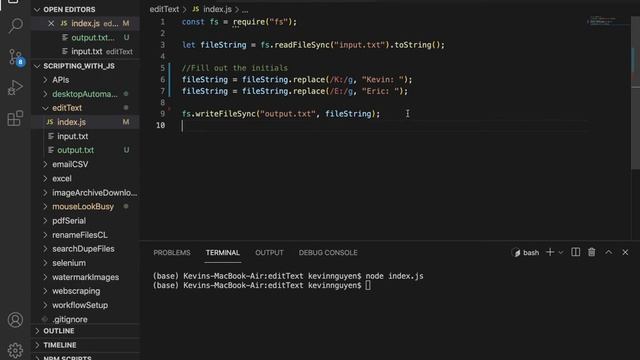
Task: Click the comment //Fill out the initials
Action: coord(235,68)
